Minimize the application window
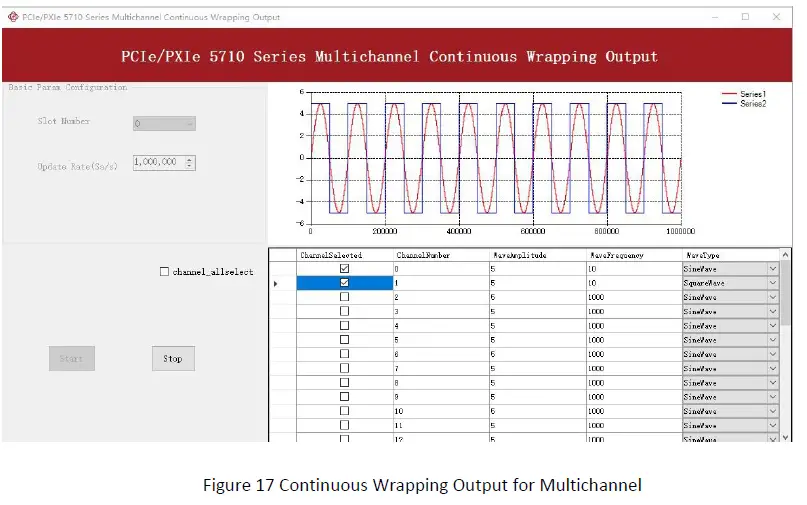Image resolution: width=807 pixels, height=505 pixels. [x=715, y=17]
